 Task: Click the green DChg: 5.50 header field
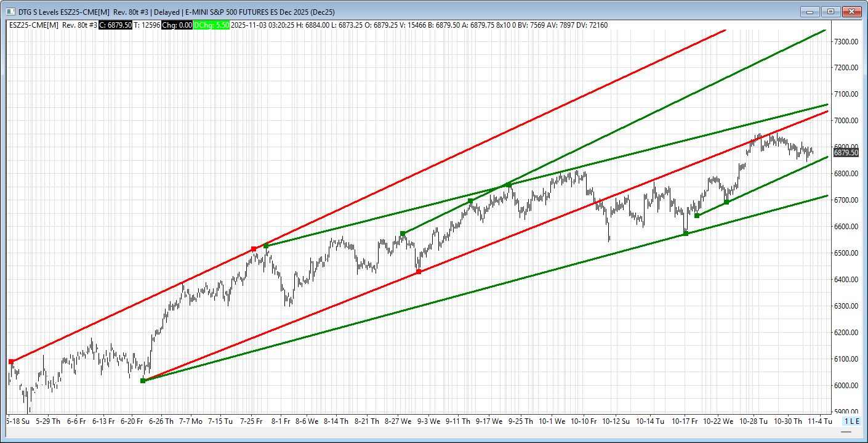(211, 25)
